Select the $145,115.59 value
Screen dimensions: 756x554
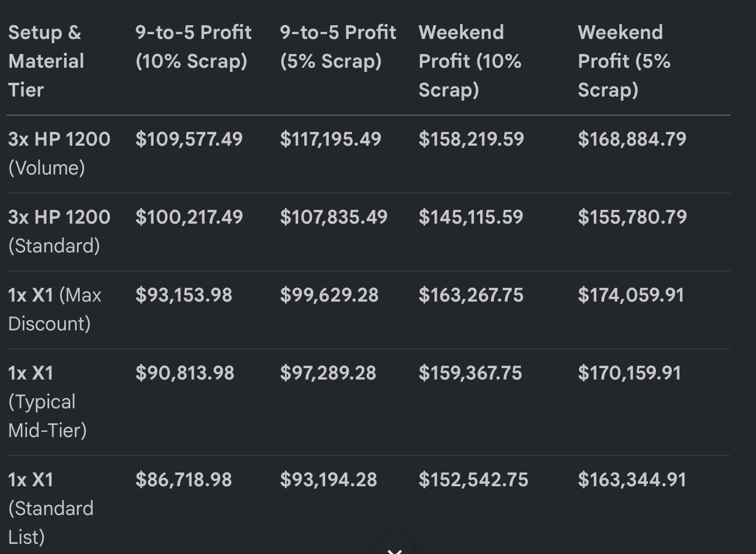(x=471, y=217)
